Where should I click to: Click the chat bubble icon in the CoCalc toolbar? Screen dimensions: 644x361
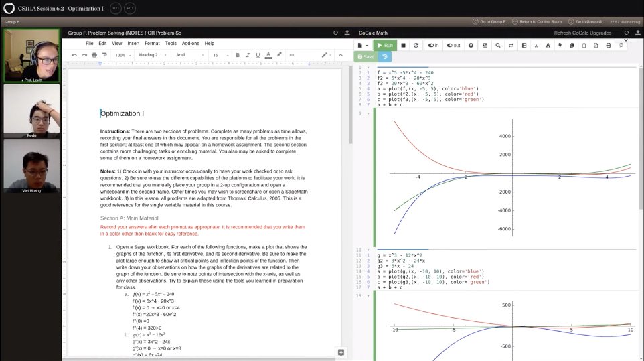click(621, 45)
